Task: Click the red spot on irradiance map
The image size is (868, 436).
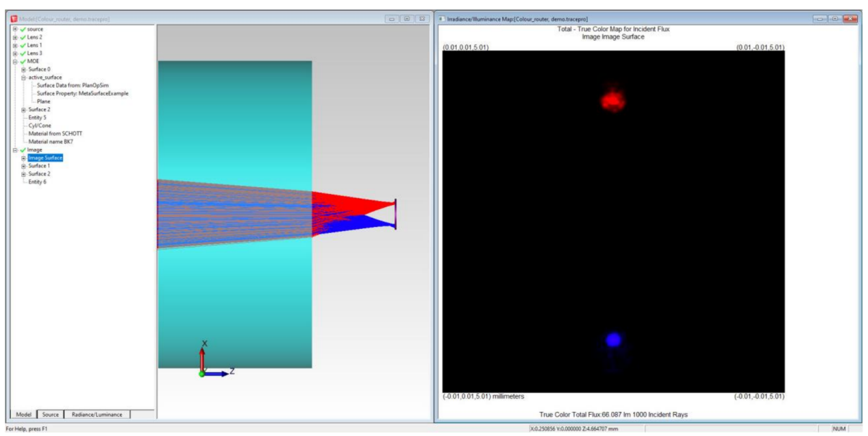Action: point(612,101)
